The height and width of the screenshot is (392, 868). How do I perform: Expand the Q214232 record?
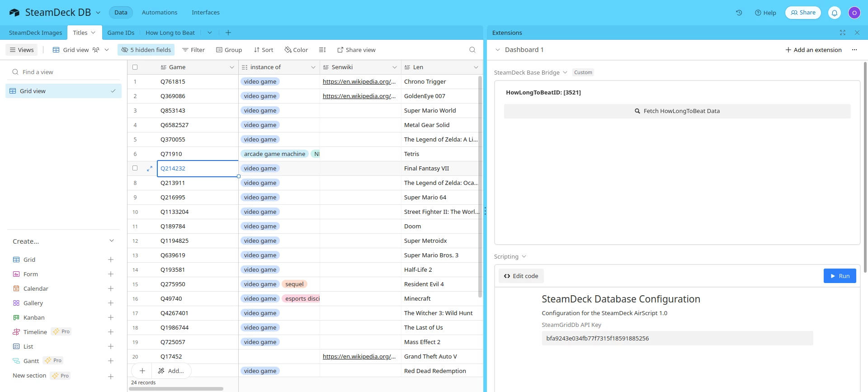click(x=150, y=169)
